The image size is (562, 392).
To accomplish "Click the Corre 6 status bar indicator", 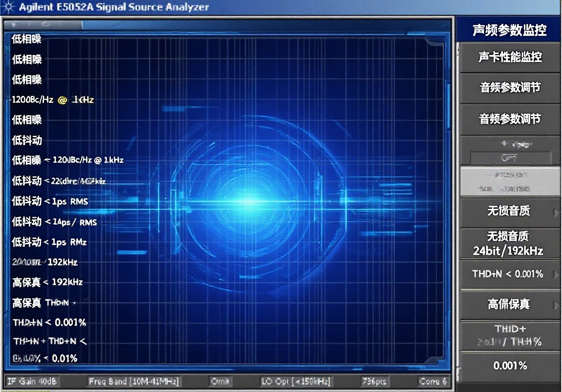I will point(432,381).
